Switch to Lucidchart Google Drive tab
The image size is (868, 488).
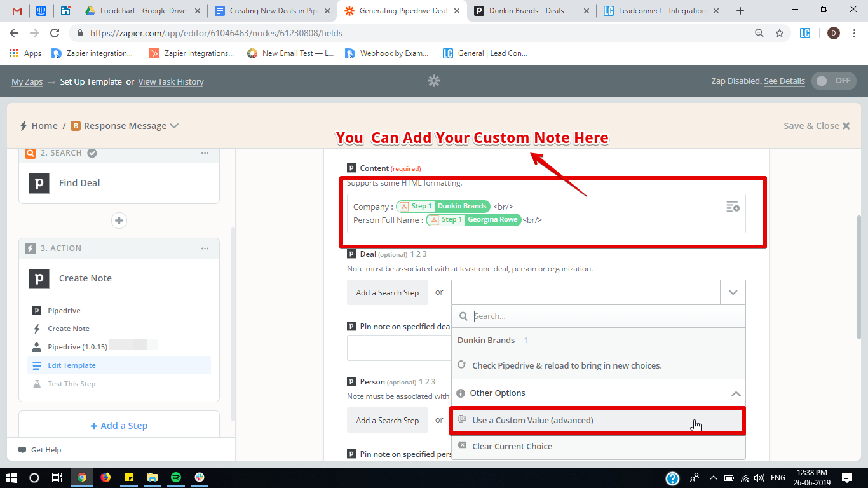coord(143,11)
